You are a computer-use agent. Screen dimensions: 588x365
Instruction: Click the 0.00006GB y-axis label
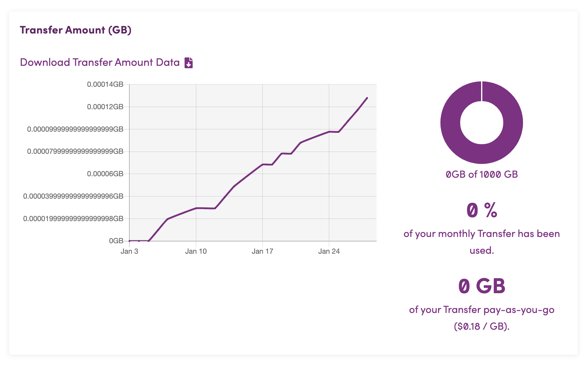(x=105, y=174)
